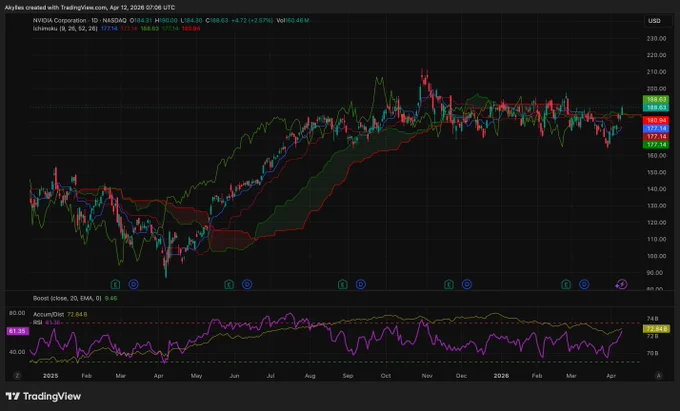Click the 'created with TradingView.com' caption text
Viewport: 680px width, 411px height.
[x=67, y=7]
